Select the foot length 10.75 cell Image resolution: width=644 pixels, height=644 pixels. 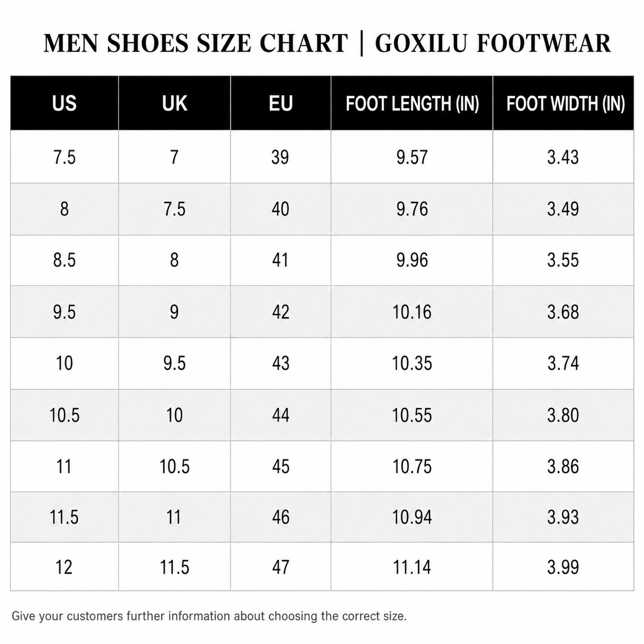pos(412,466)
